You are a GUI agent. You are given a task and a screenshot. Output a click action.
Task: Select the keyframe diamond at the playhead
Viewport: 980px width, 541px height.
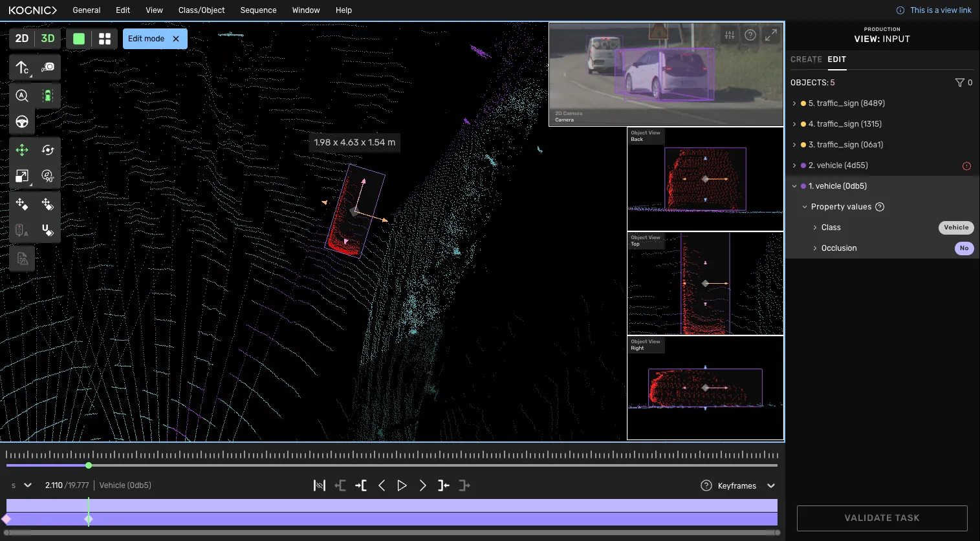tap(89, 519)
